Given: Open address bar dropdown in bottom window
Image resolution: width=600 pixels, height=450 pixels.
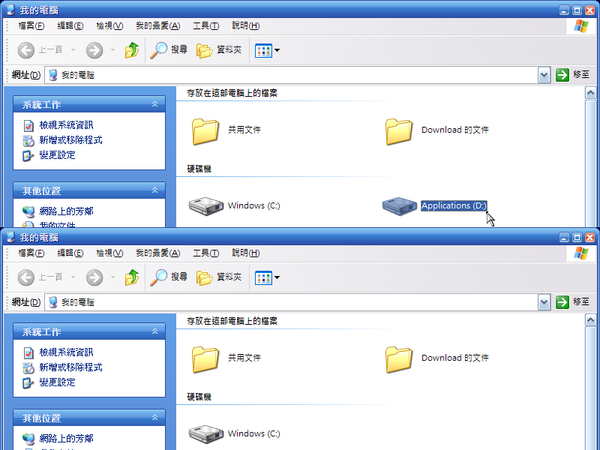Looking at the screenshot, I should pos(544,302).
